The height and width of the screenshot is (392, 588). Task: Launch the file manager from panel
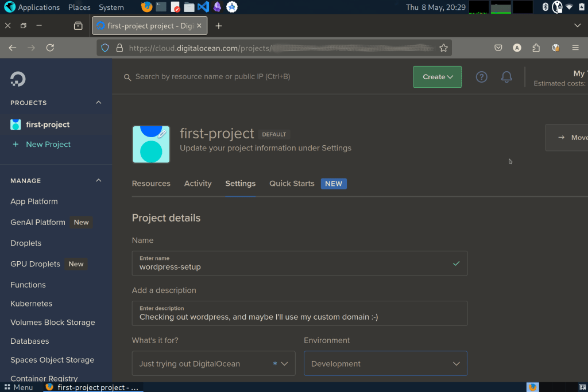click(x=189, y=7)
